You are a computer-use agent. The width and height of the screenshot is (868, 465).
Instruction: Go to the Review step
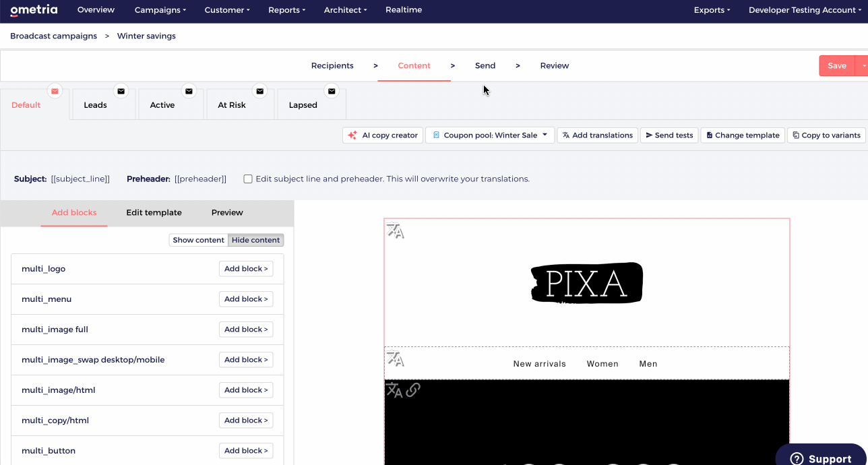pos(554,66)
